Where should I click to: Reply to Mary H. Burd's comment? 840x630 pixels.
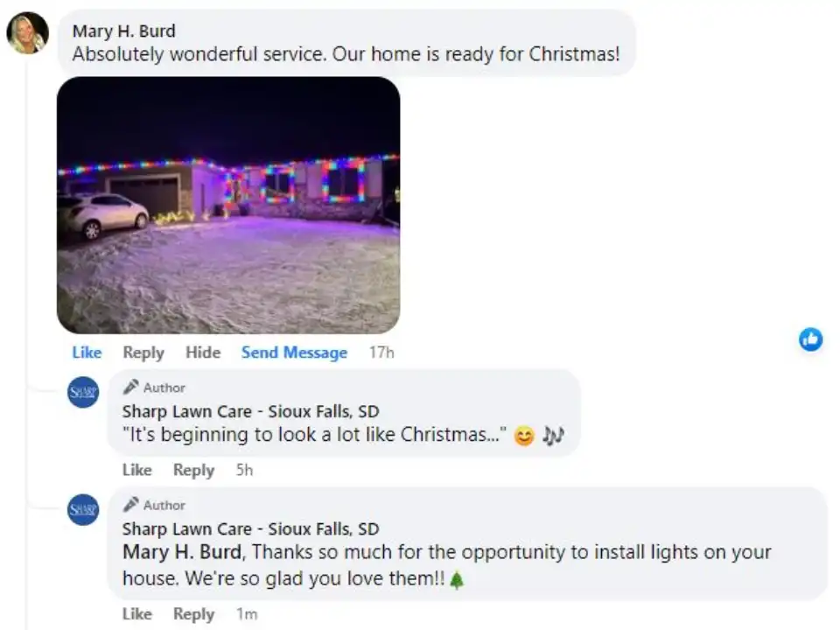[143, 352]
